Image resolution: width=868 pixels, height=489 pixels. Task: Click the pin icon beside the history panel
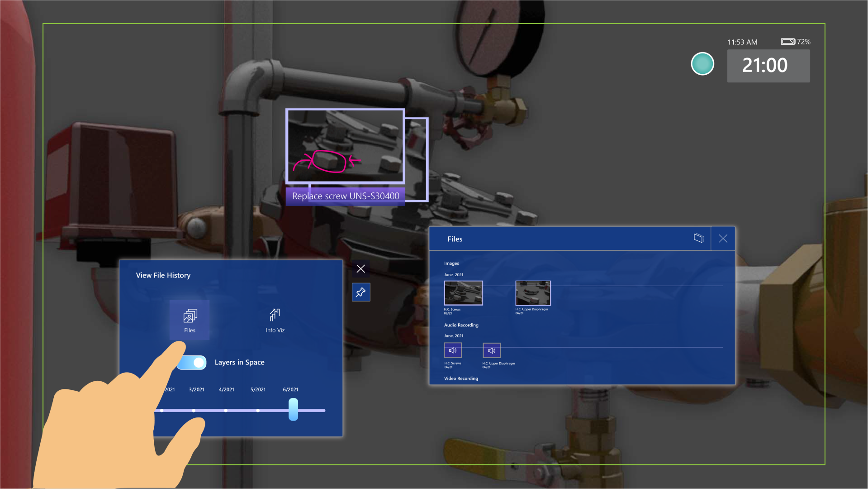pos(361,292)
